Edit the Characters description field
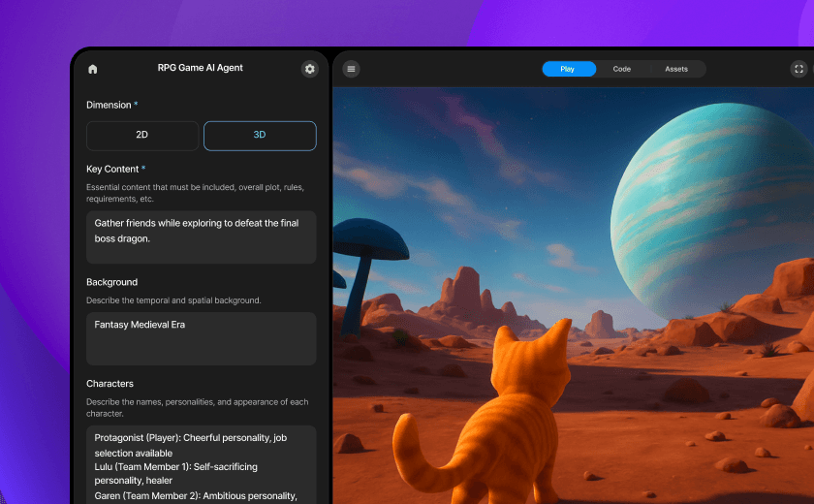The height and width of the screenshot is (504, 814). click(x=202, y=464)
